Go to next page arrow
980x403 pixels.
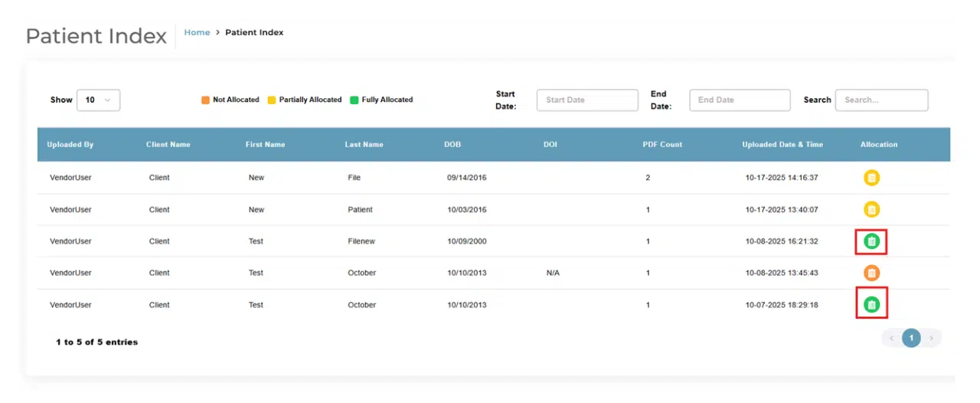[931, 338]
